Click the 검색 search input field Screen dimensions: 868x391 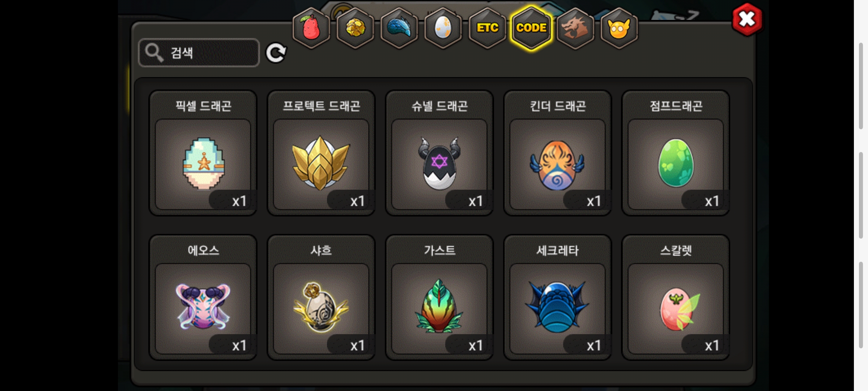(x=199, y=53)
